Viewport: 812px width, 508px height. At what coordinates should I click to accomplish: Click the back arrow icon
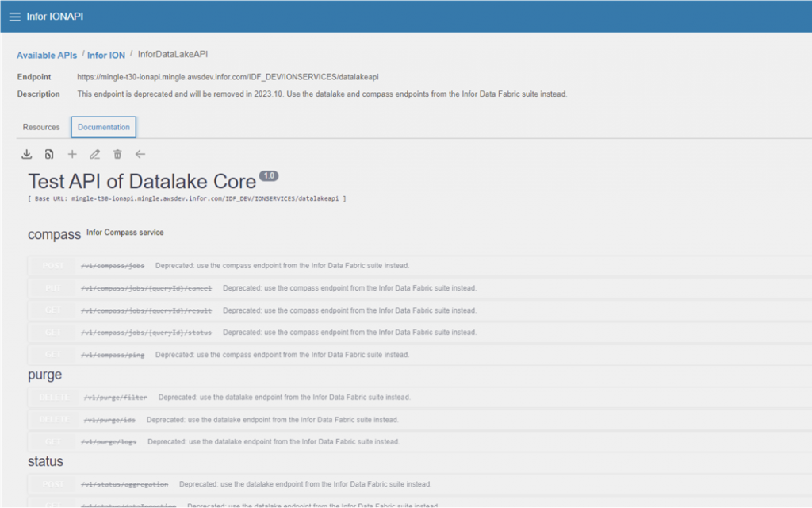140,155
